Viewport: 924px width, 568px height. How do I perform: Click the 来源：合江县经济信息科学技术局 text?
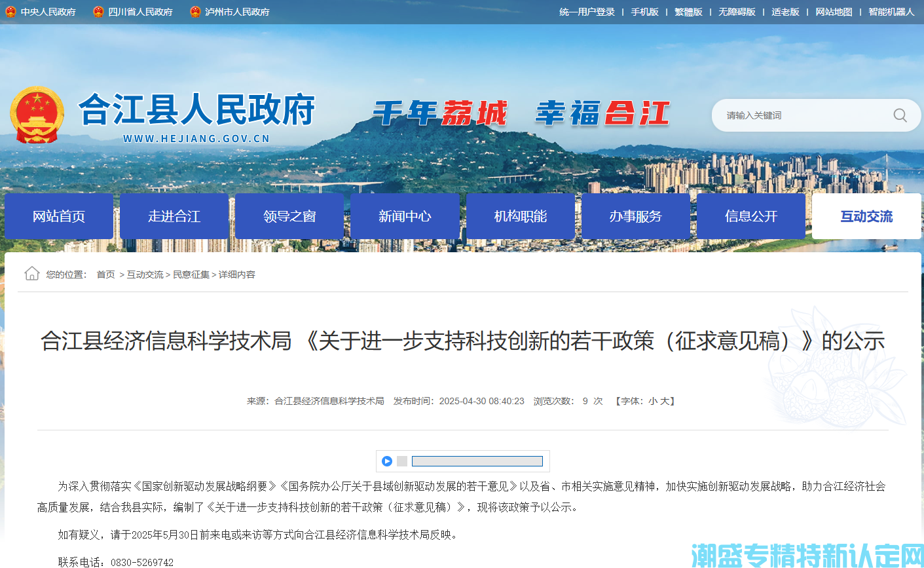[316, 401]
